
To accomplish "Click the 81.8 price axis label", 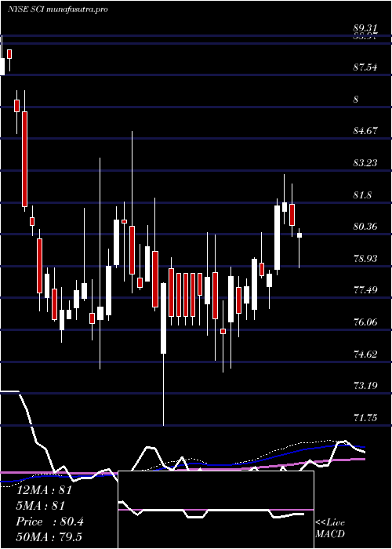I will [x=362, y=195].
